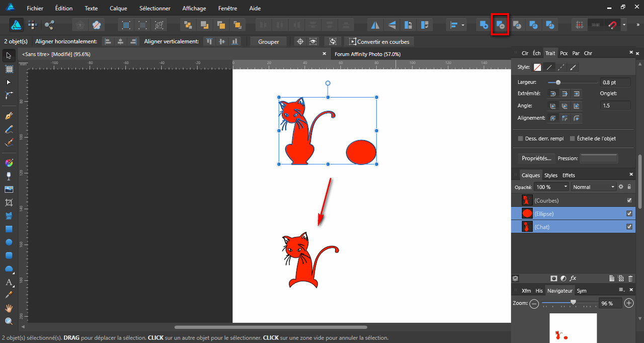Screen dimensions: 644x343
Task: Open the Navigateur panel options menu
Action: [622, 290]
